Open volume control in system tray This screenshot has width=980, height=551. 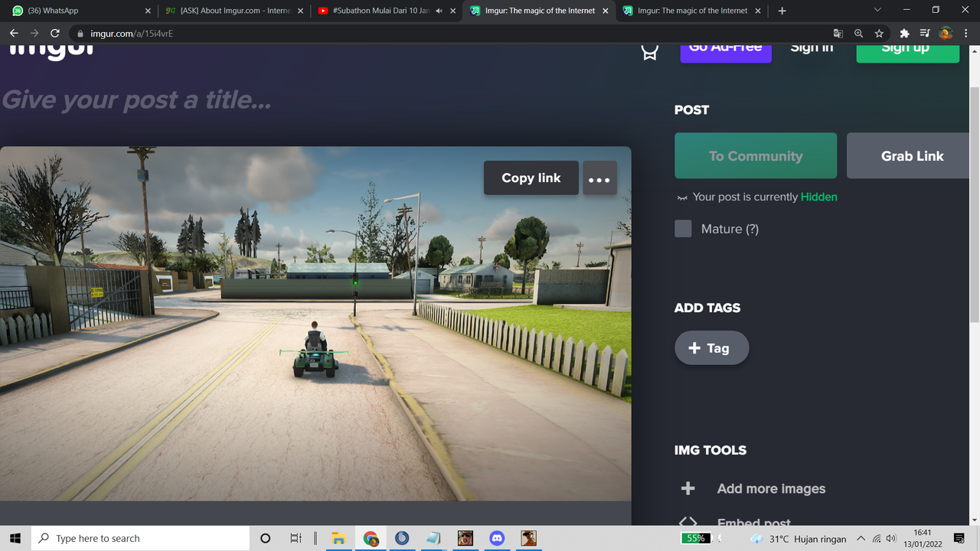tap(890, 538)
